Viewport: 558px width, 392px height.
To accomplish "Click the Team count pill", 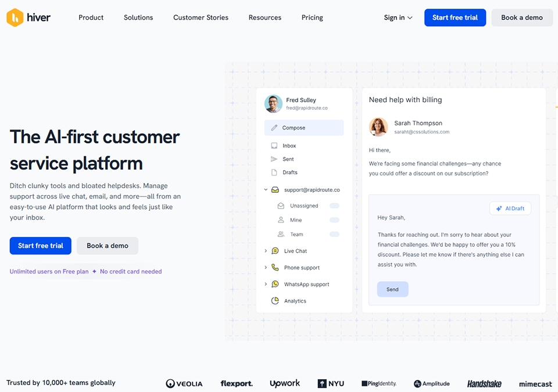I will click(334, 234).
